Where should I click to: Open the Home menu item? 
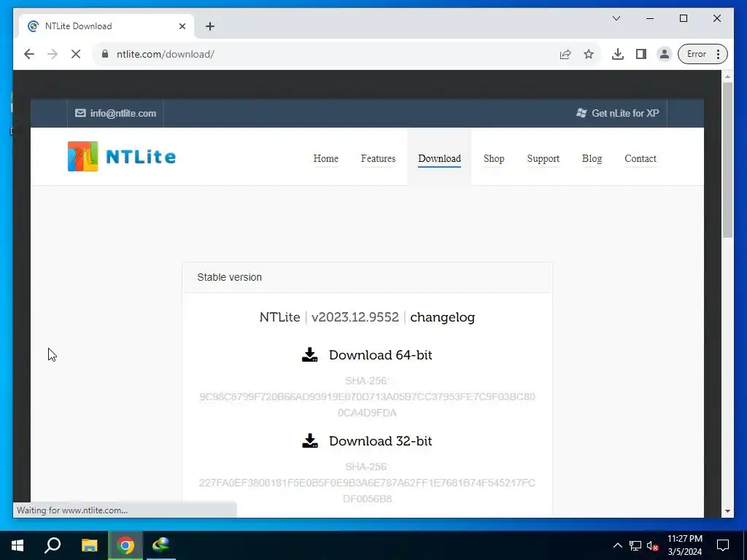[x=326, y=158]
